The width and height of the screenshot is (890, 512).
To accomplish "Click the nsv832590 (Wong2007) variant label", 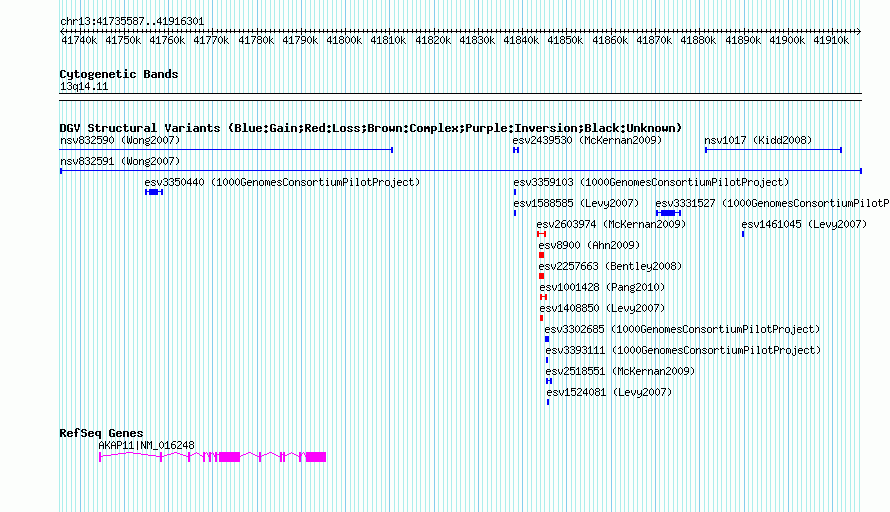I will click(120, 140).
